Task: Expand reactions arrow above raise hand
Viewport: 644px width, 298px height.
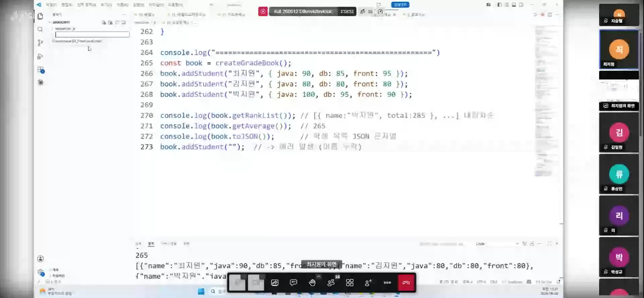Action: [318, 276]
